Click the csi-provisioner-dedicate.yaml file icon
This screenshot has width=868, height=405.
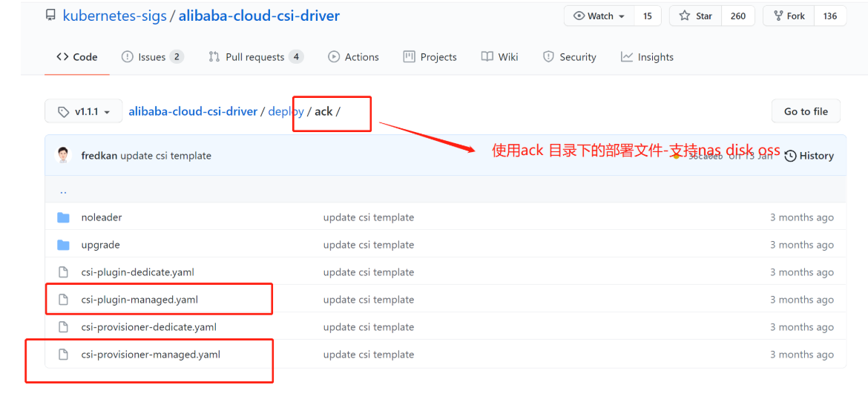point(64,327)
